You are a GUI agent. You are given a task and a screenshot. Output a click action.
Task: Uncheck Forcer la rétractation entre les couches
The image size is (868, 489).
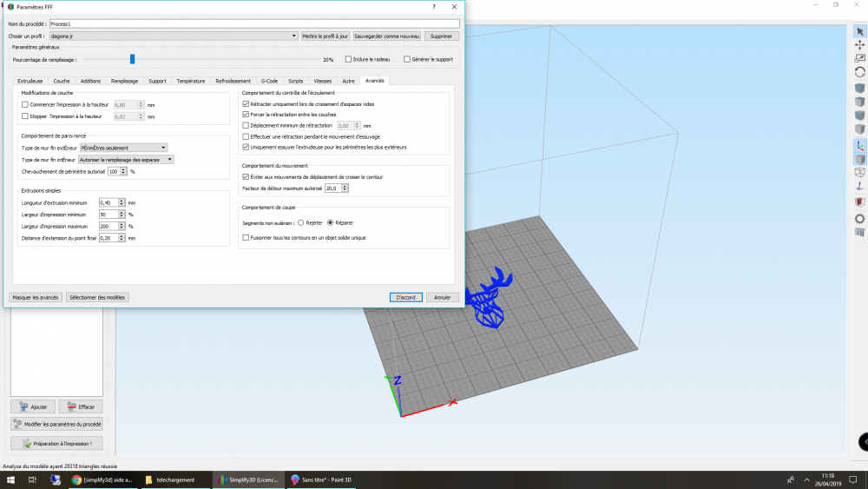pos(246,114)
